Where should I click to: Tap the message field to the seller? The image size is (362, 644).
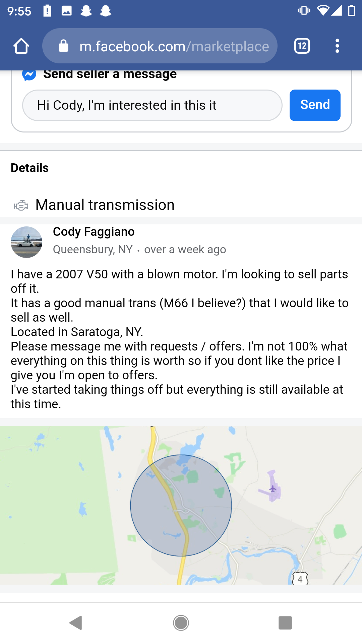click(152, 105)
